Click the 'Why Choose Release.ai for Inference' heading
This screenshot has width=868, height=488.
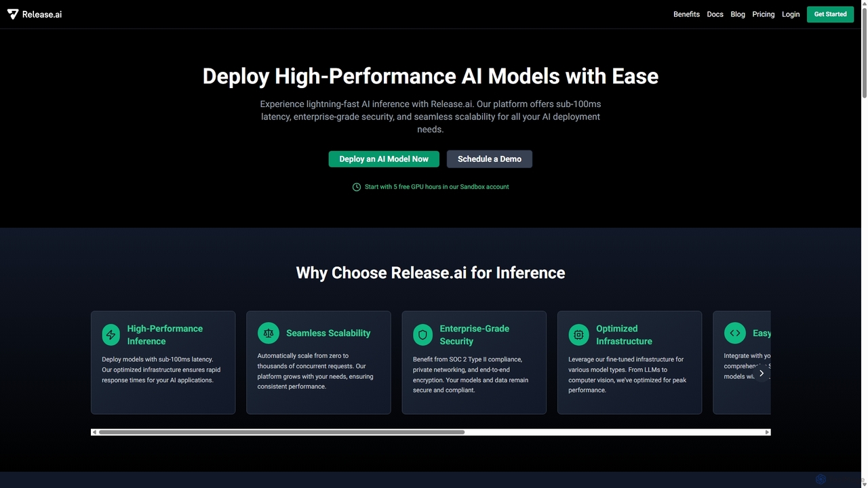click(431, 272)
